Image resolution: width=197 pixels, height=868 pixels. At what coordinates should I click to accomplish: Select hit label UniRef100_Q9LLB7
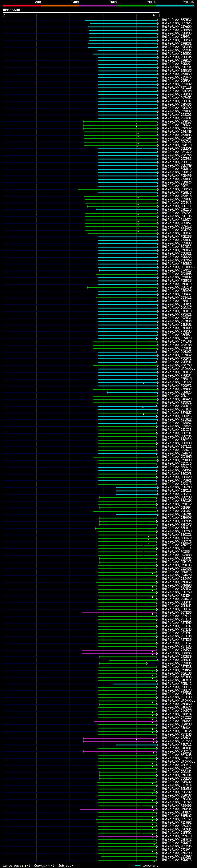177,101
